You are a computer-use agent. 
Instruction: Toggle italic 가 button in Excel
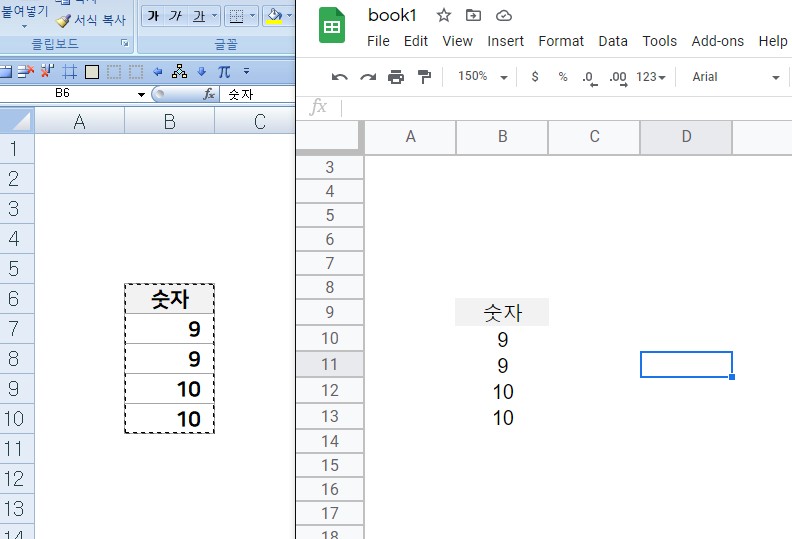click(x=176, y=16)
